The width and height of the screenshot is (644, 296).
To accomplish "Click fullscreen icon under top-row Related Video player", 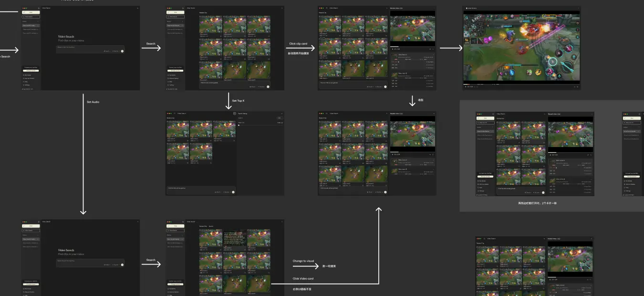I will 433,49.
